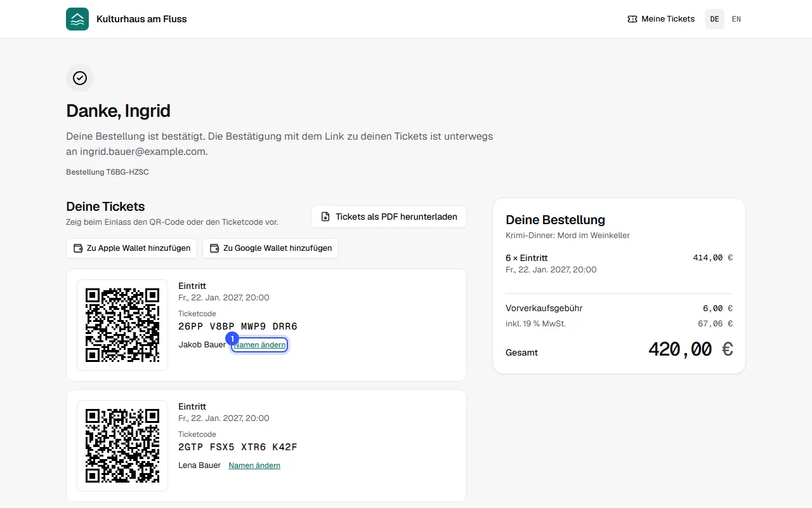Switch language to DE

[x=715, y=19]
